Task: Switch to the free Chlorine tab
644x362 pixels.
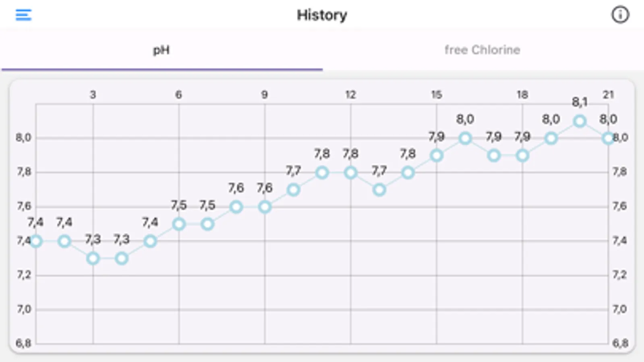Action: [x=482, y=50]
